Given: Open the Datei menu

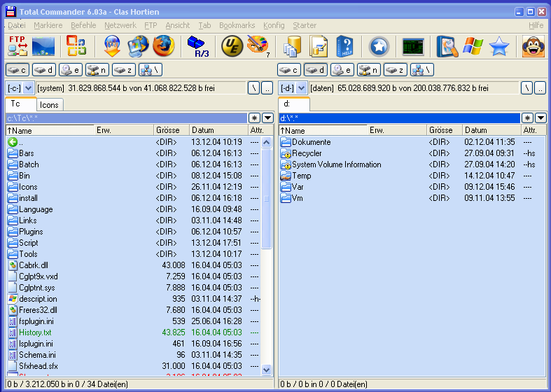Looking at the screenshot, I should 17,25.
